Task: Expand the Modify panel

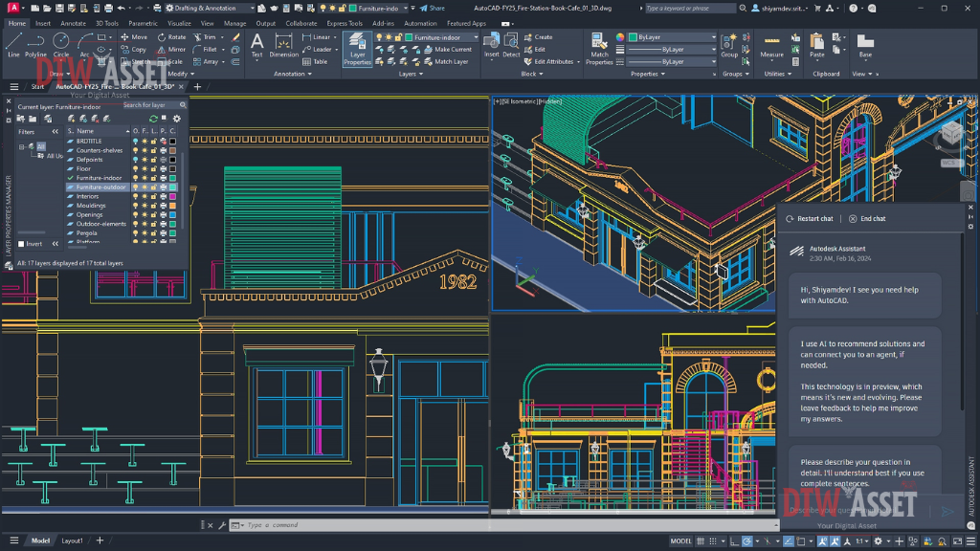Action: click(x=181, y=74)
